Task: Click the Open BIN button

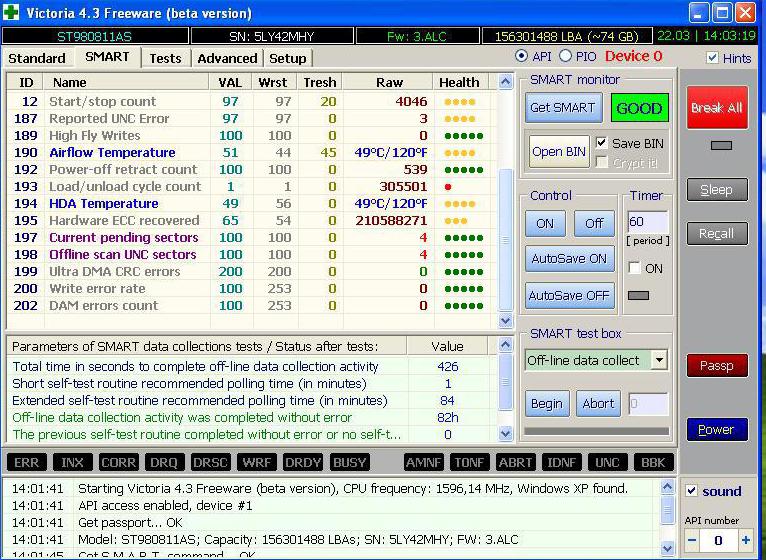Action: 559,152
